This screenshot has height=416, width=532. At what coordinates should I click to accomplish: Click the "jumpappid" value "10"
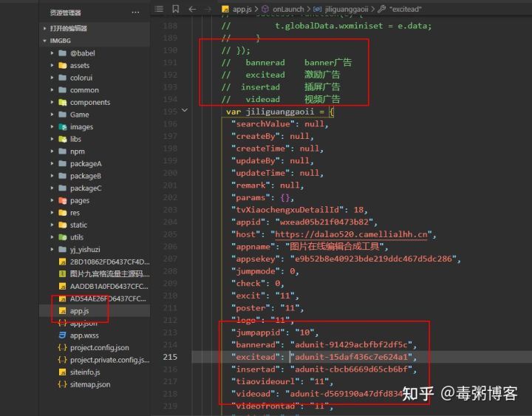(304, 333)
